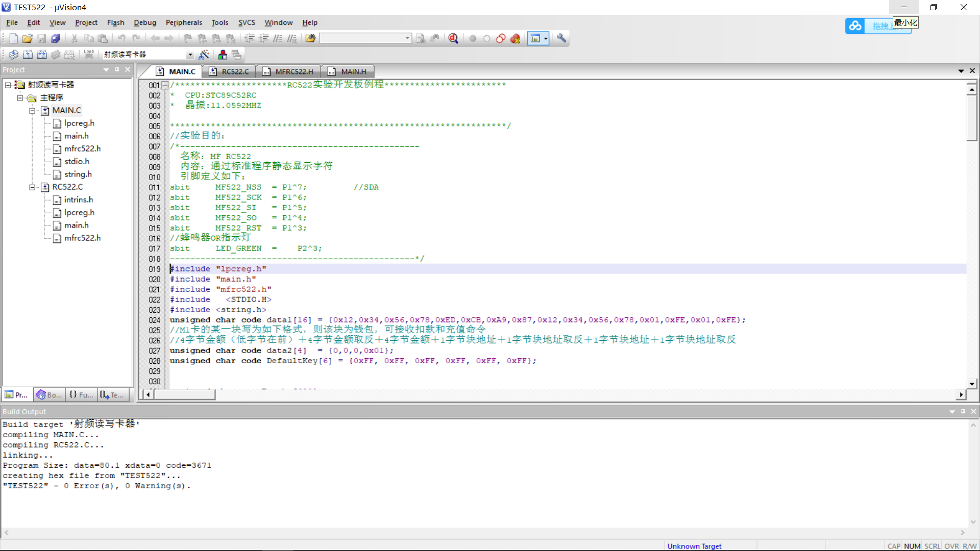Save all open files
The image size is (980, 551).
(56, 38)
